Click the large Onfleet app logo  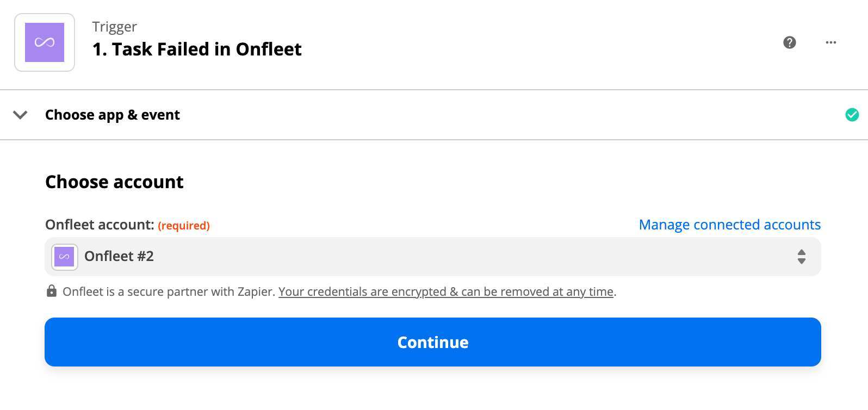tap(45, 42)
